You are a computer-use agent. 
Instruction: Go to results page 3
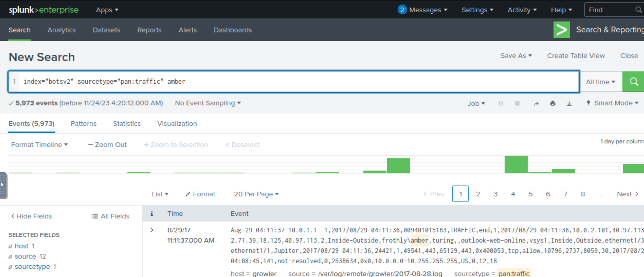pos(495,194)
